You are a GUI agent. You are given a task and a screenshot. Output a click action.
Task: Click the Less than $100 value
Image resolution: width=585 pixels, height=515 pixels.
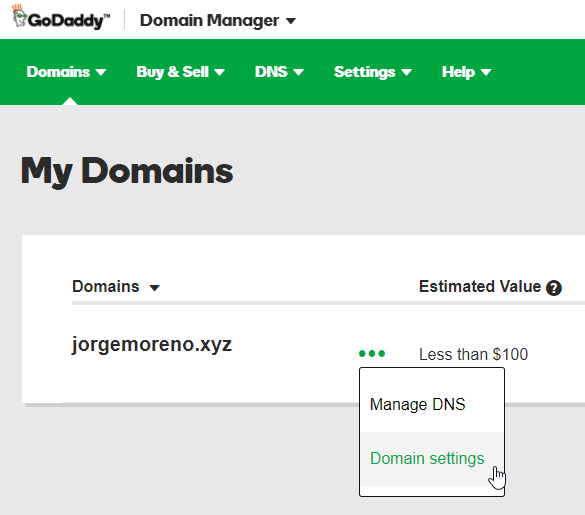tap(473, 354)
